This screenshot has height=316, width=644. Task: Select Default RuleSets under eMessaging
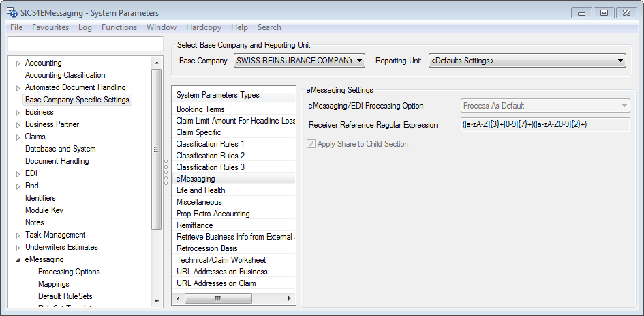point(65,296)
